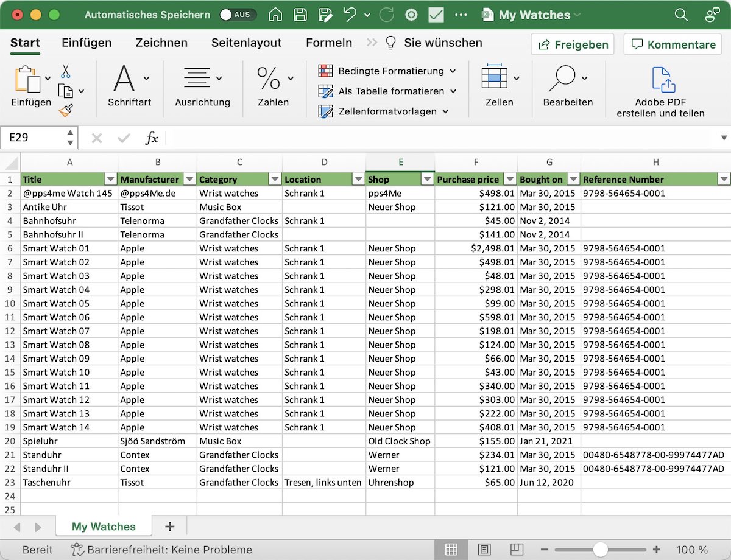Open the Bought on filter dropdown
This screenshot has width=731, height=560.
pyautogui.click(x=573, y=179)
